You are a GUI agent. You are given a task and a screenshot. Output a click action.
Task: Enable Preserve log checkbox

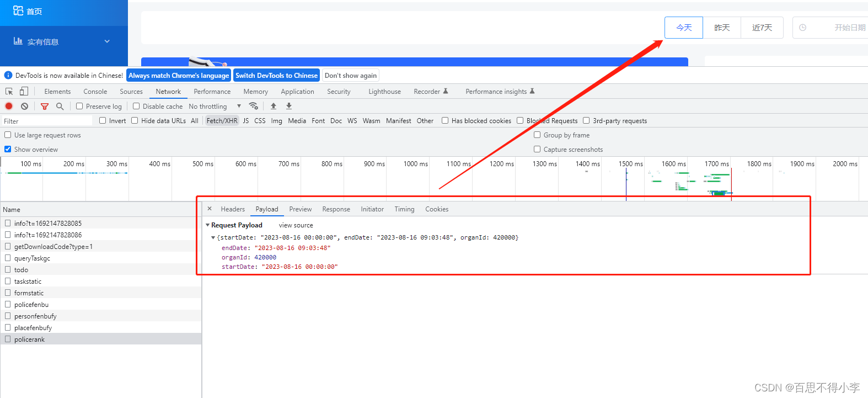coord(79,106)
